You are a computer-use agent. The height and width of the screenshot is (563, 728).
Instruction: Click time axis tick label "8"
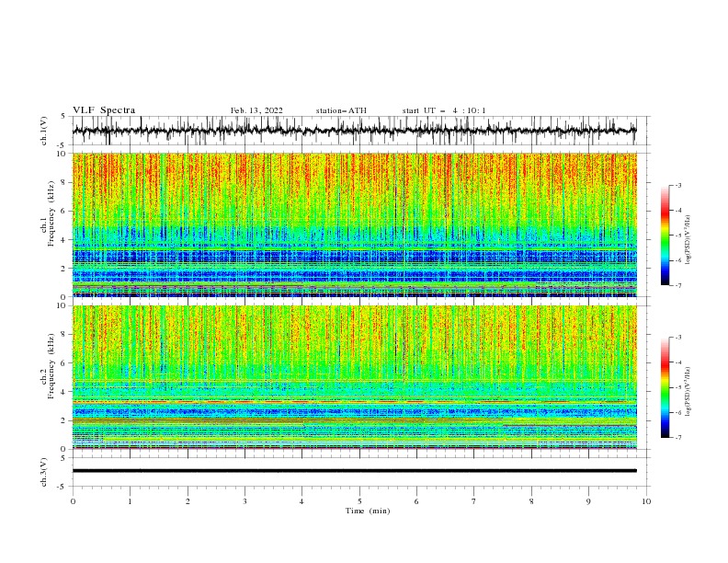tap(531, 501)
